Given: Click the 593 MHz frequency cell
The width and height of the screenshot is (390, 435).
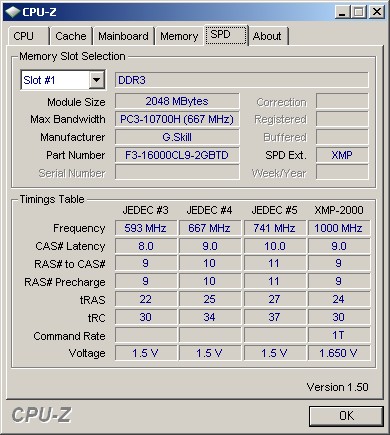Looking at the screenshot, I should (x=146, y=228).
